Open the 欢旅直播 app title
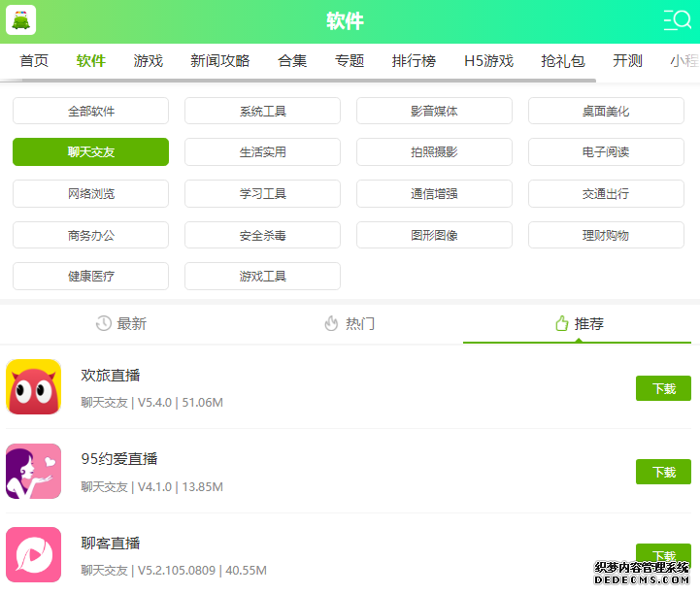The width and height of the screenshot is (700, 594). point(111,376)
